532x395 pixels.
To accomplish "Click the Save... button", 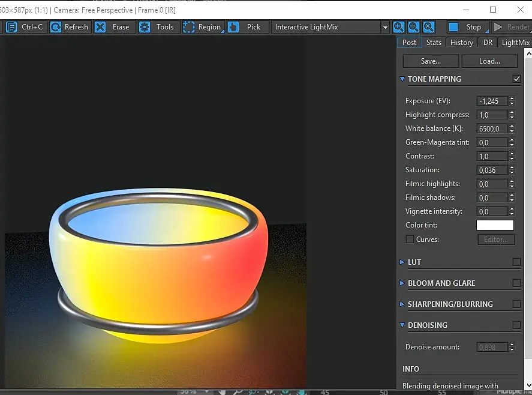I will point(431,61).
